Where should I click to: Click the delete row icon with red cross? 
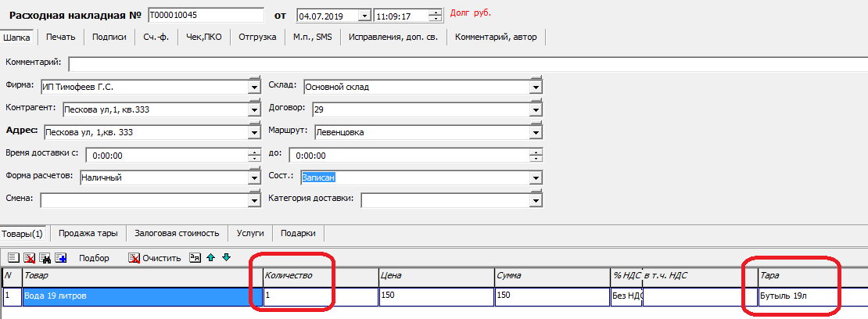[x=30, y=257]
